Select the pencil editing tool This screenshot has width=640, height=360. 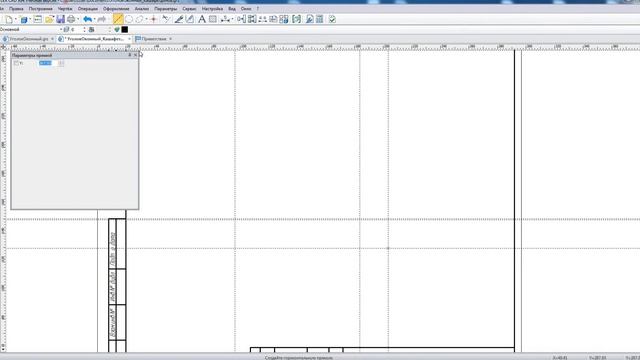[178, 19]
